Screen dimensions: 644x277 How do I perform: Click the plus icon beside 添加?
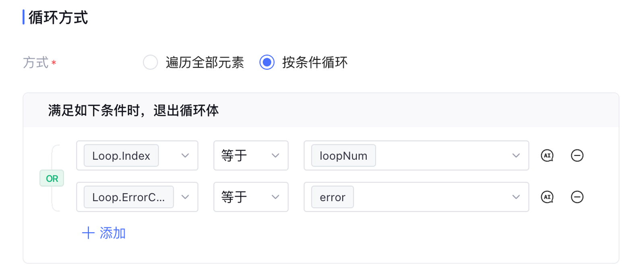click(88, 233)
